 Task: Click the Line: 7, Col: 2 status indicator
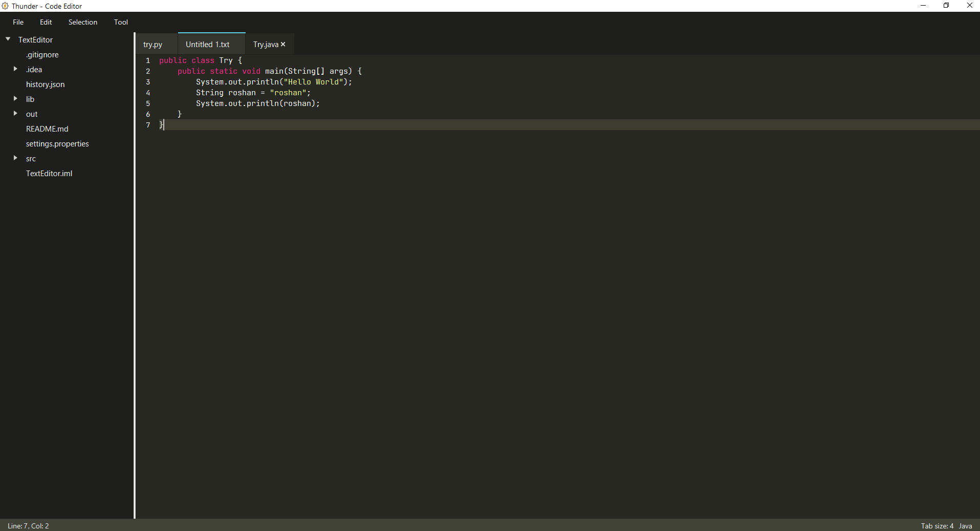[28, 525]
